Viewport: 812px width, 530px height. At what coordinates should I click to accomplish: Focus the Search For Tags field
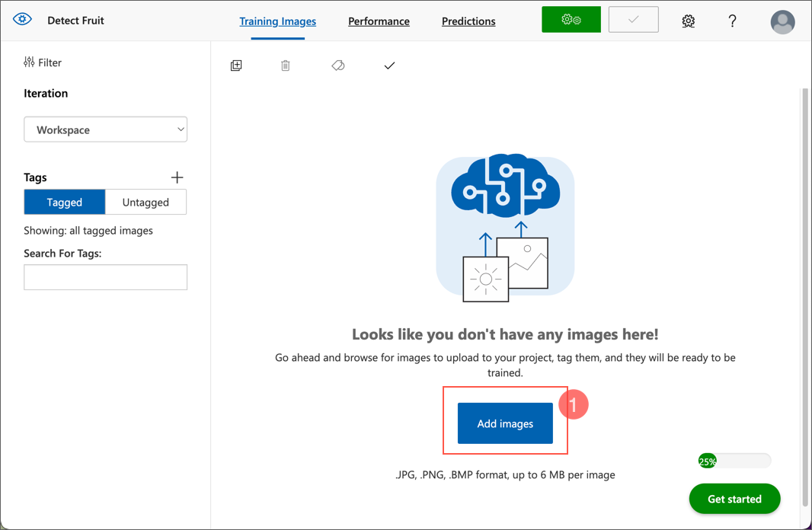coord(105,277)
